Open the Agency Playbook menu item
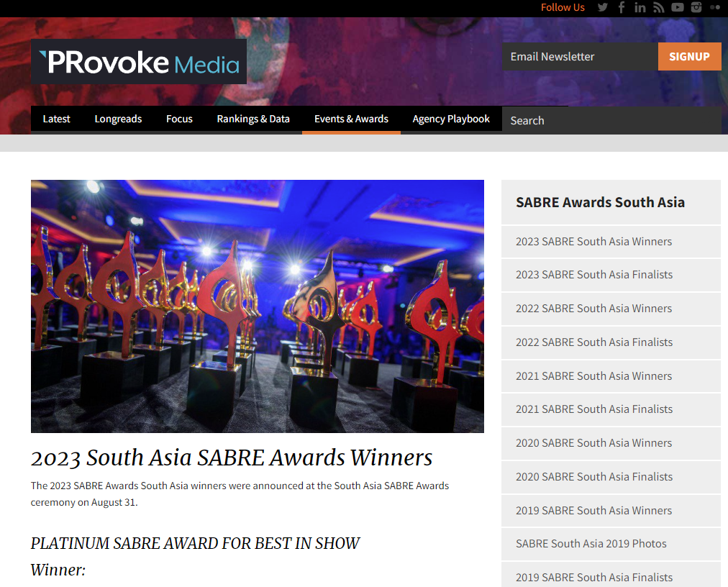 coord(451,119)
